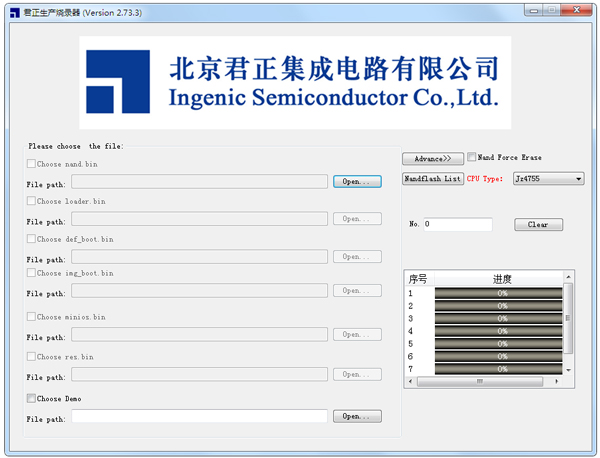Click the Advance>> button

pyautogui.click(x=433, y=159)
